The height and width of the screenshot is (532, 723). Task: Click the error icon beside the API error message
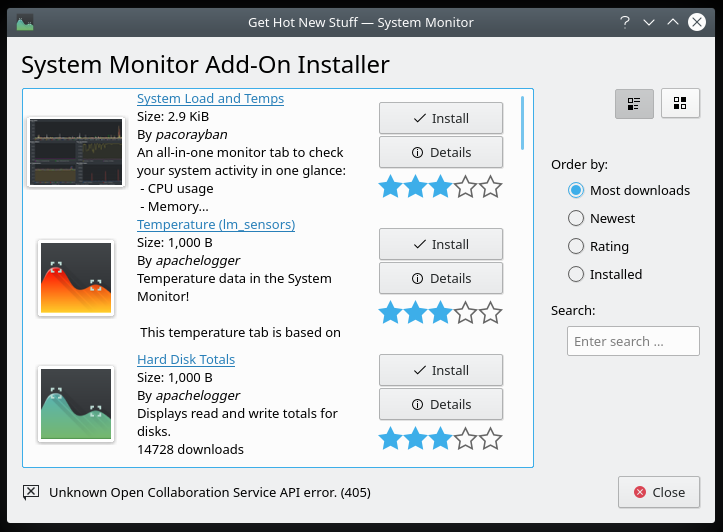coord(31,492)
